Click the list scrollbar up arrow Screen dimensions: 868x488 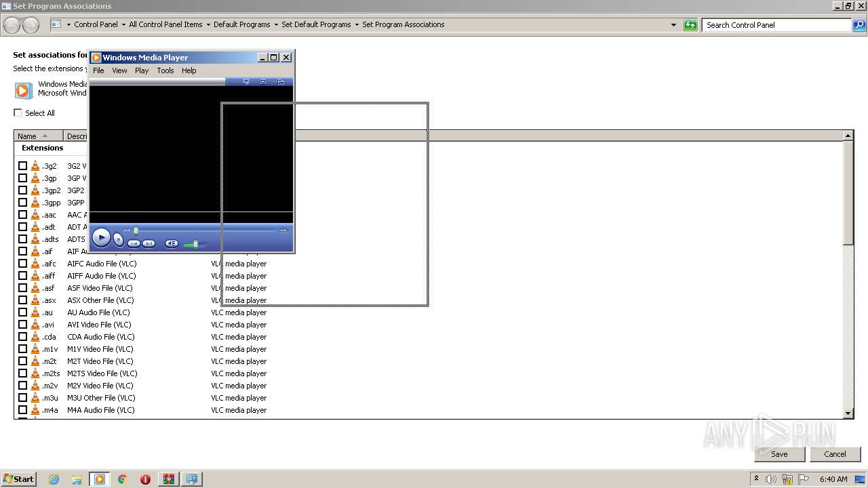848,136
